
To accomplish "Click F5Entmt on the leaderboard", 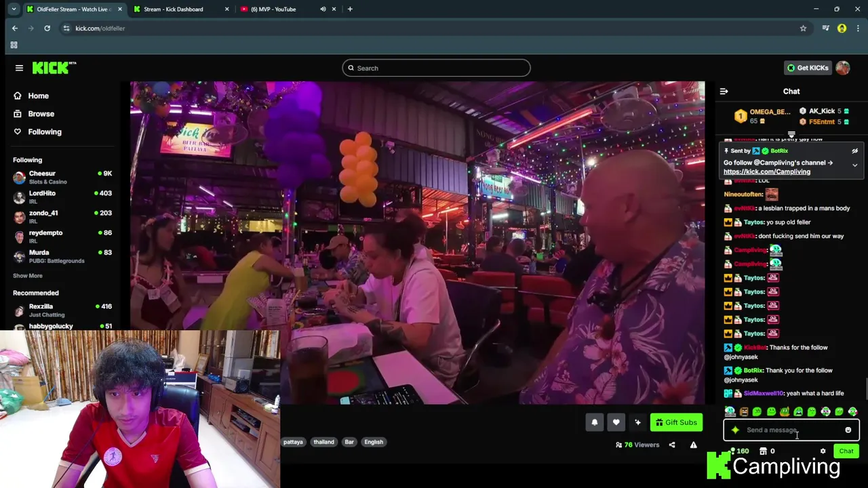I will pos(821,122).
